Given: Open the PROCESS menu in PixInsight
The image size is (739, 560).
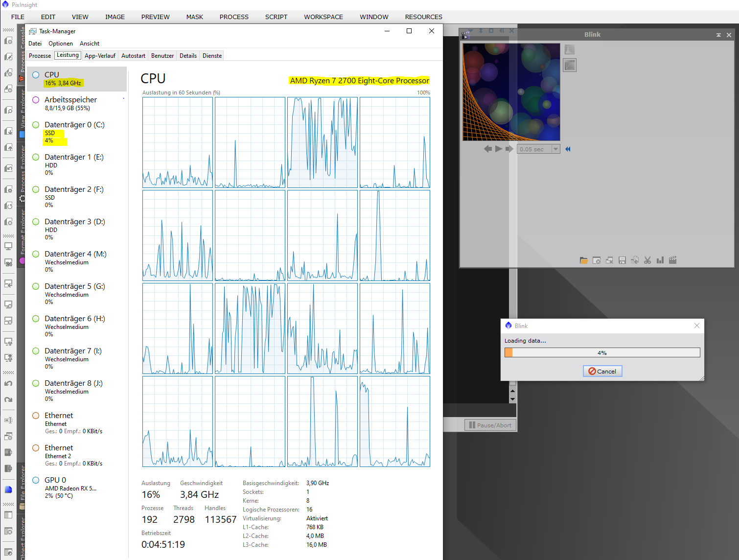Looking at the screenshot, I should click(234, 17).
